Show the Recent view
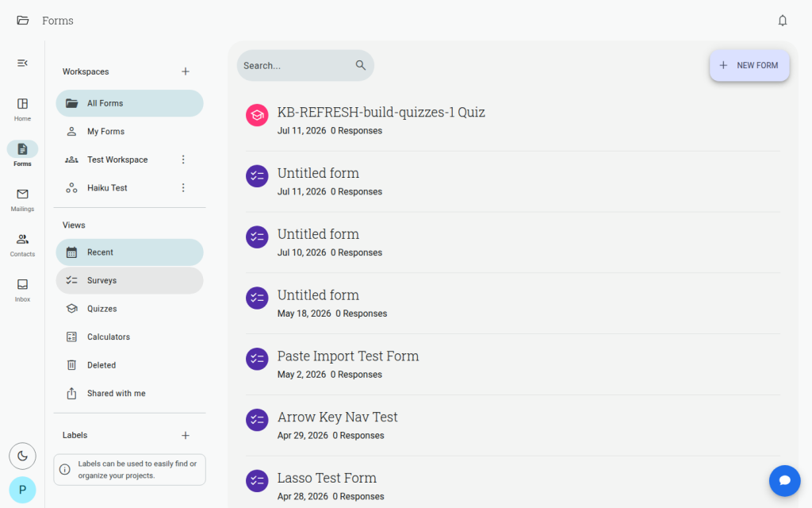This screenshot has height=508, width=812. click(x=129, y=252)
